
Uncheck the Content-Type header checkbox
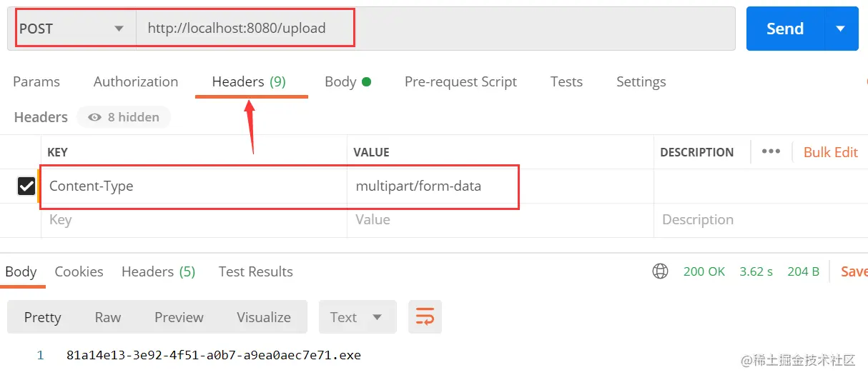[26, 186]
